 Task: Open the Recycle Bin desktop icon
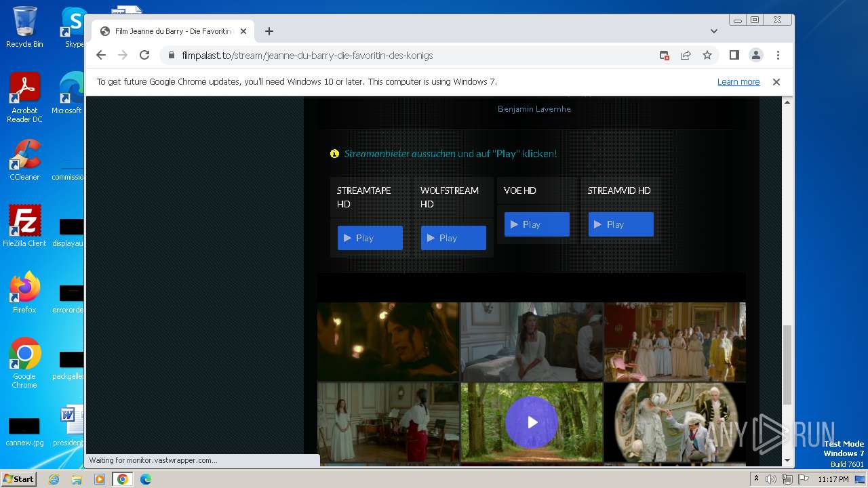coord(24,27)
